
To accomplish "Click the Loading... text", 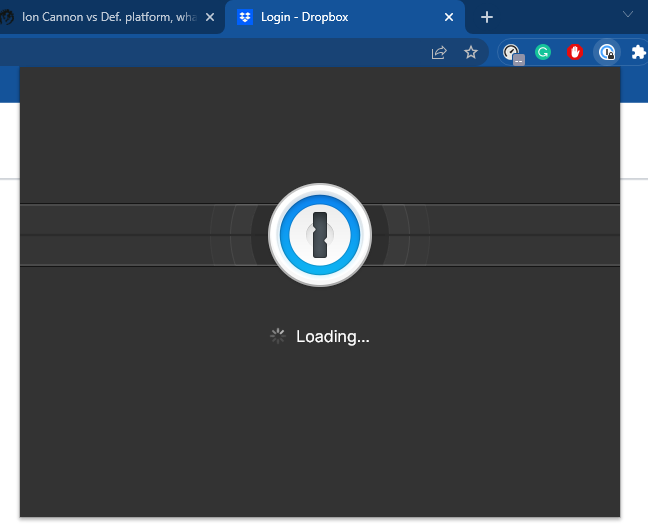I will click(x=333, y=337).
